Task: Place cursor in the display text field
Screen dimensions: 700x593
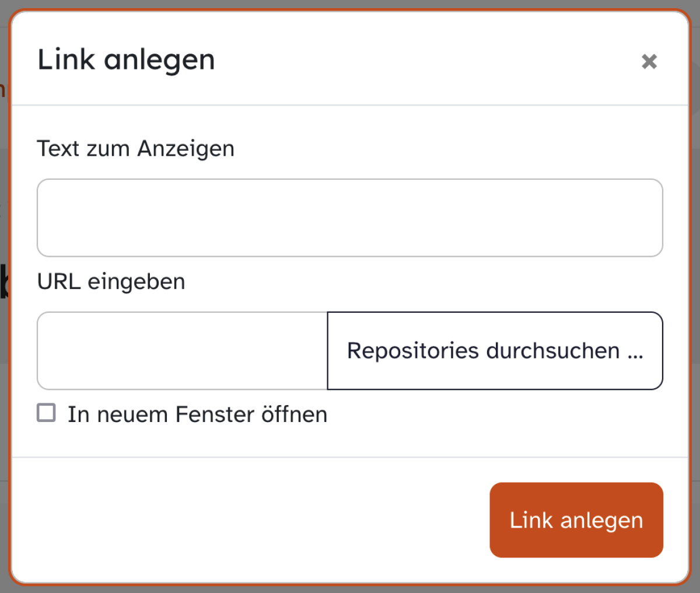Action: pos(350,218)
